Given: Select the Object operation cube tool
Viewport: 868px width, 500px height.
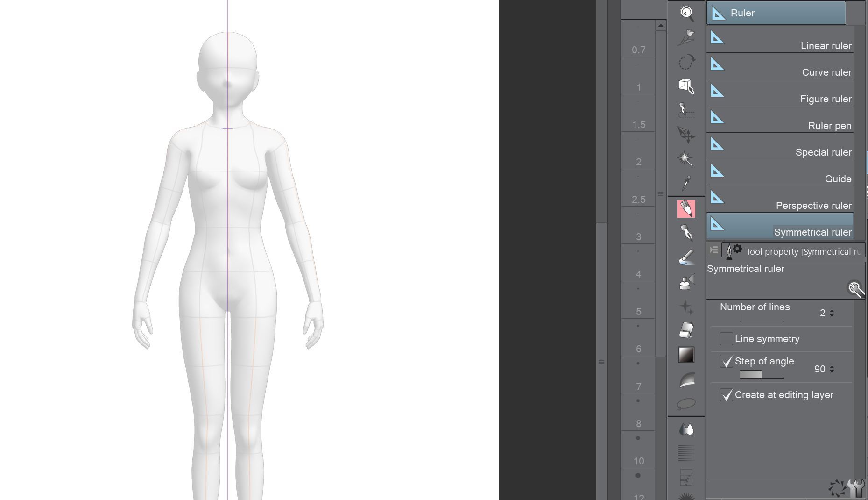Looking at the screenshot, I should [686, 86].
